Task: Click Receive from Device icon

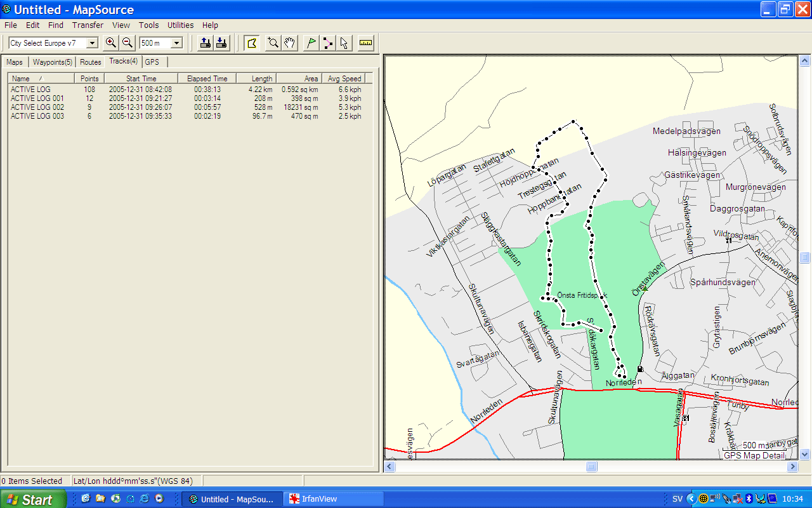Action: pos(221,43)
